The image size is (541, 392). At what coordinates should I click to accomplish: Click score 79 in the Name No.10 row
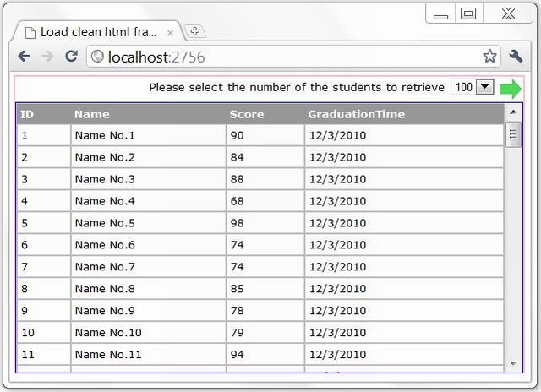coord(265,332)
